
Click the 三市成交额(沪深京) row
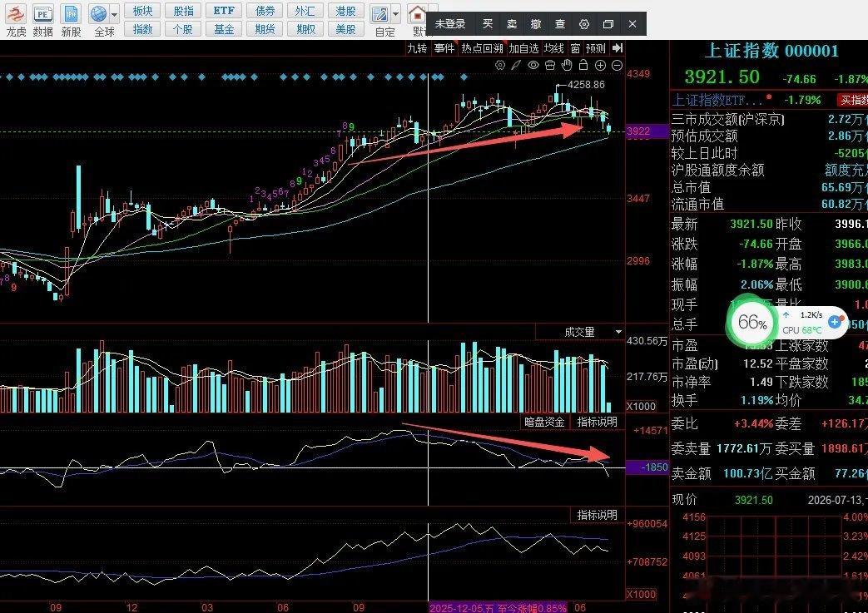click(x=770, y=119)
